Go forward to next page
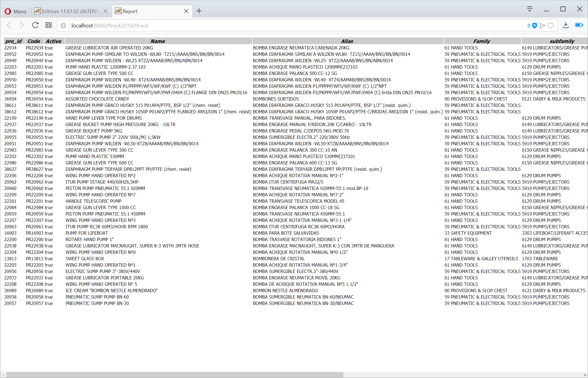588x378 pixels. 22,26
